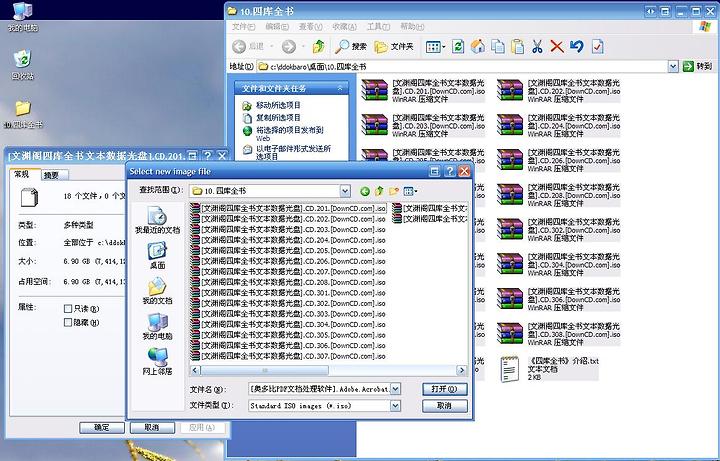Select the 10.四库全书 folder on the desktop

[23, 115]
